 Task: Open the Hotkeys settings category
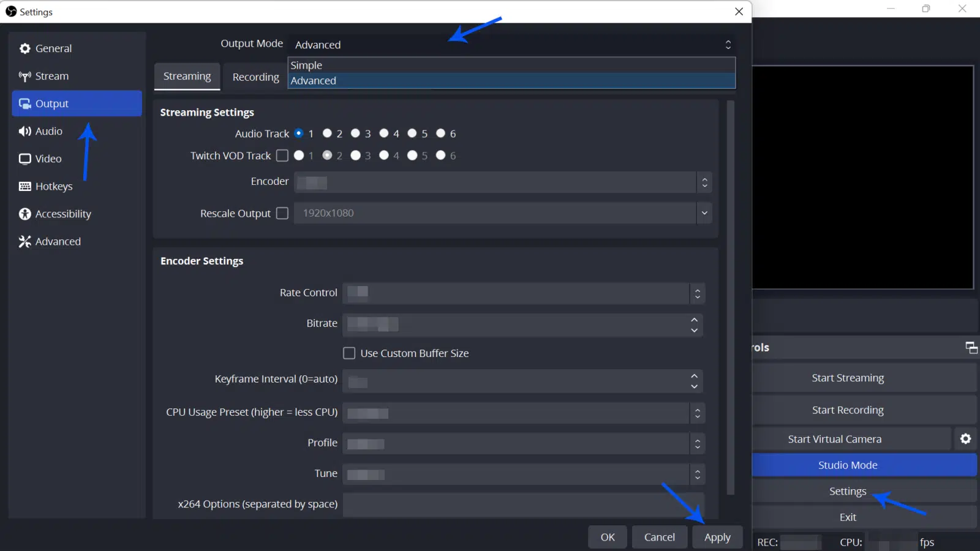(77, 186)
